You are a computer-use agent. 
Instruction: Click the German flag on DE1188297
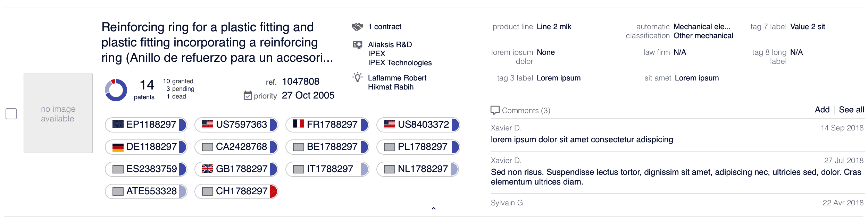[x=118, y=147]
